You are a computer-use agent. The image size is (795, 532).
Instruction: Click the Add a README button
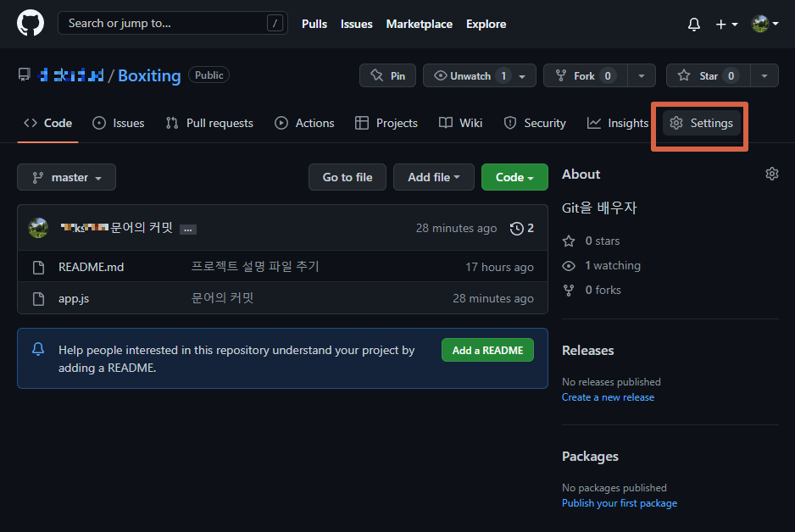pos(487,350)
